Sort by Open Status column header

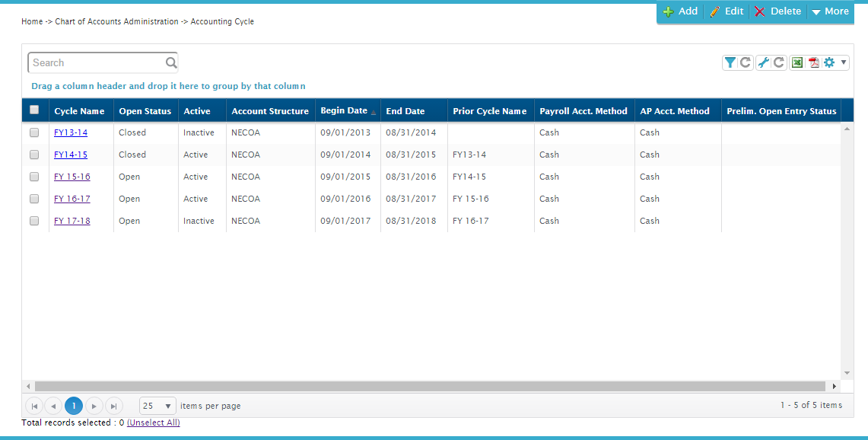point(145,111)
